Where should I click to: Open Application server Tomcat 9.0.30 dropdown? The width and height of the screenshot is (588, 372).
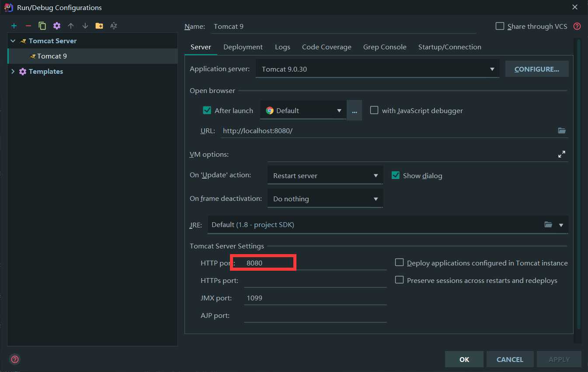(377, 69)
